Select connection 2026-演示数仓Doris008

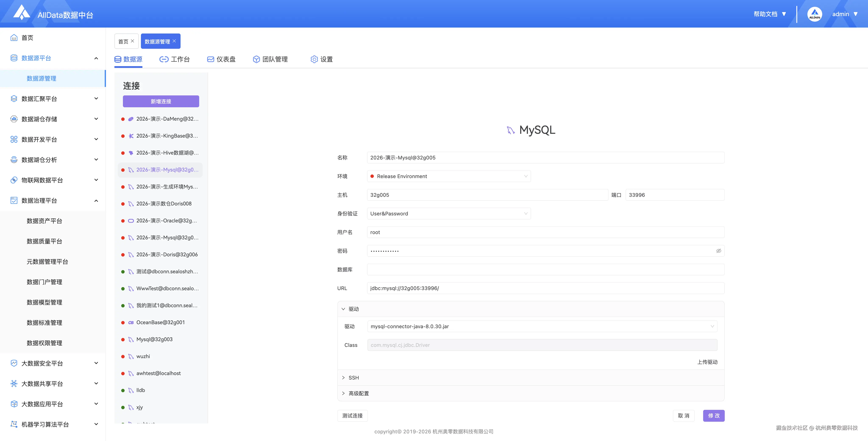[x=160, y=204]
